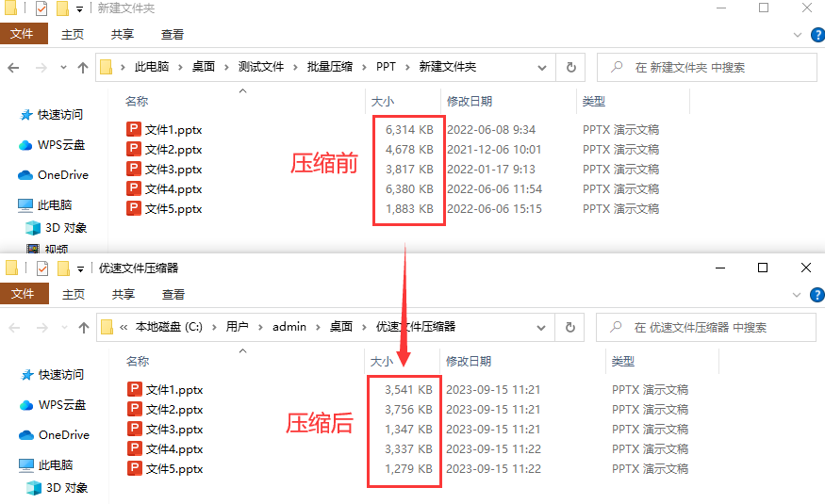The height and width of the screenshot is (504, 825).
Task: Click 本地磁盘 (C:) breadcrumb in lower window
Action: pos(169,326)
